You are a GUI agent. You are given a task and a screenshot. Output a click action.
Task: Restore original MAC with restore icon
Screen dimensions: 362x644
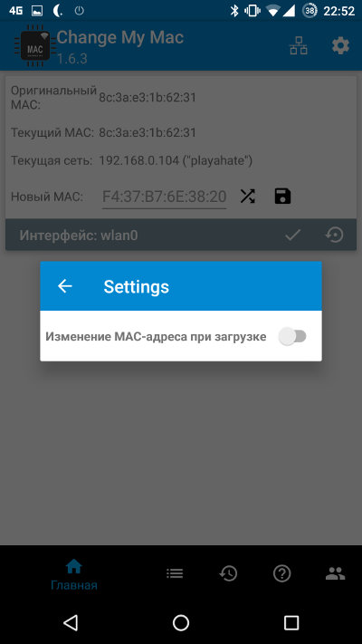click(x=335, y=235)
